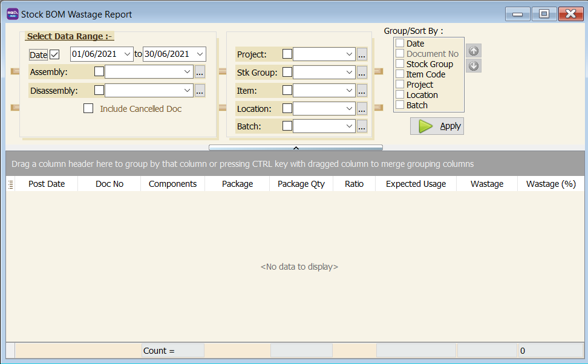This screenshot has height=364, width=588.
Task: Check Stock Group in Group/Sort By
Action: tap(400, 63)
